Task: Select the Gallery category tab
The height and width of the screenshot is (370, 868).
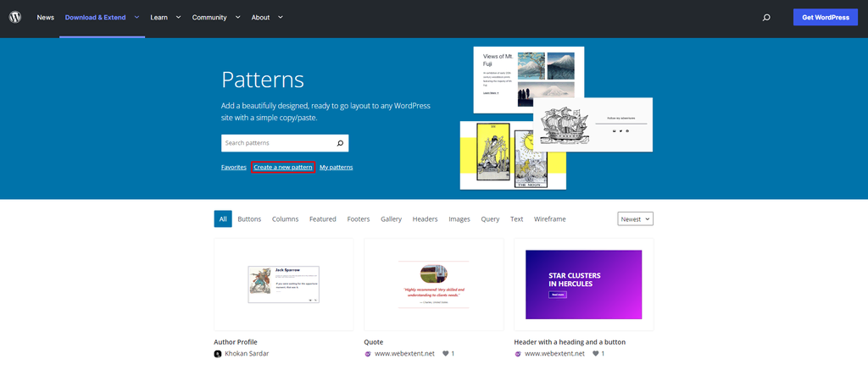Action: coord(392,219)
